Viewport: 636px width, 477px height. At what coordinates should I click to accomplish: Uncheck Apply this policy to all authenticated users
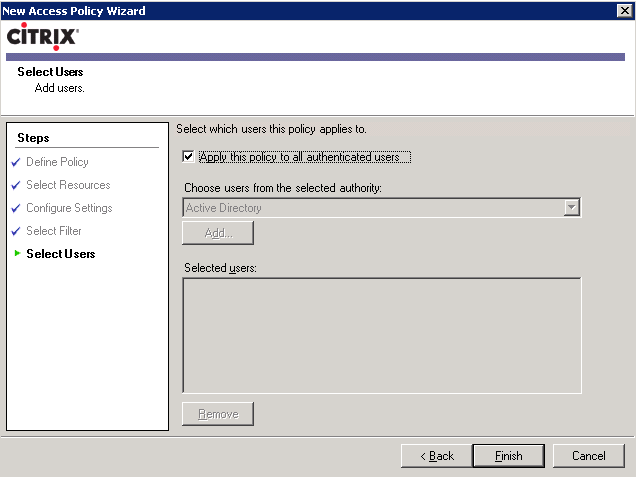(188, 157)
